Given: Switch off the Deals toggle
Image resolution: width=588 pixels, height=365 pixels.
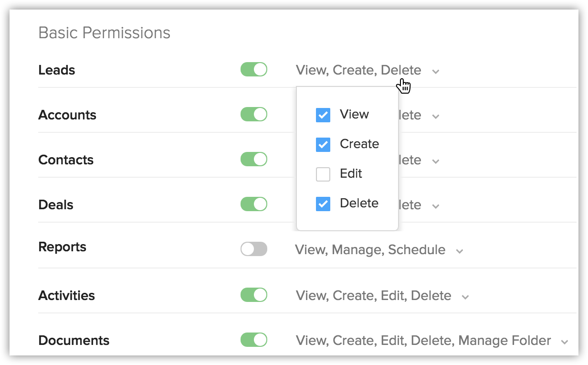Looking at the screenshot, I should [x=254, y=204].
